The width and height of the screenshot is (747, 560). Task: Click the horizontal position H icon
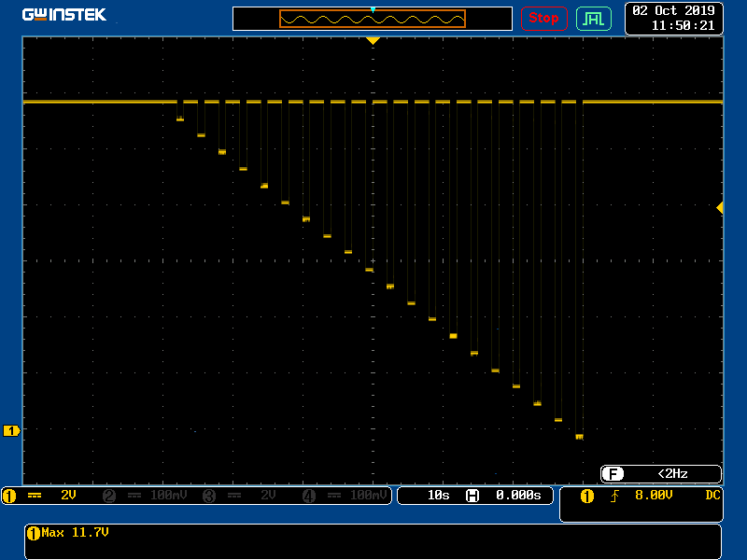pos(472,496)
